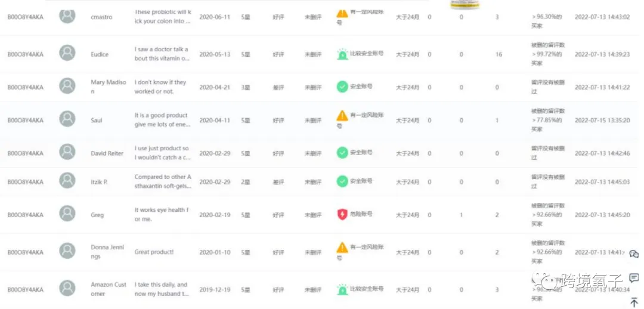
Task: Click the ASIN B00O8Y4AKA in Greg's row
Action: 25,215
